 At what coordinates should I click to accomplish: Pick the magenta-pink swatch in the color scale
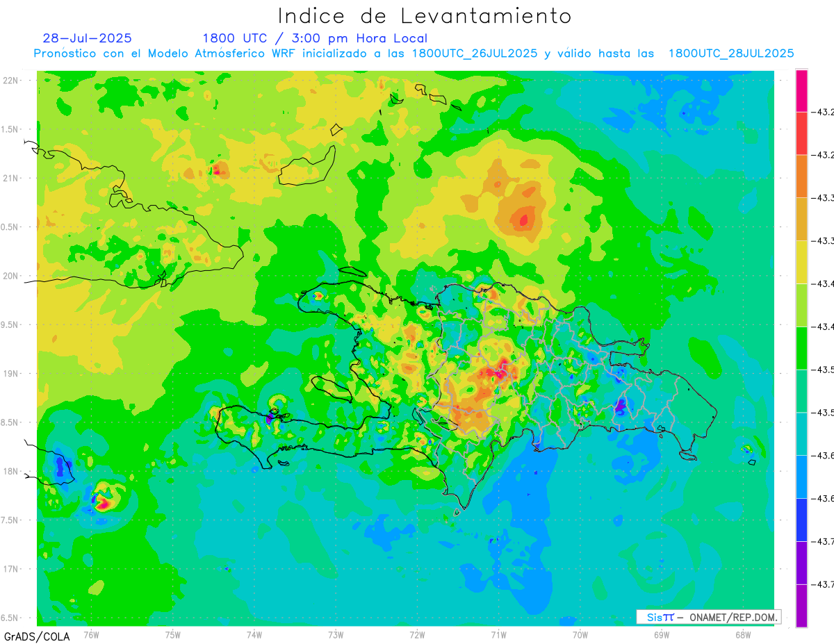tap(801, 90)
